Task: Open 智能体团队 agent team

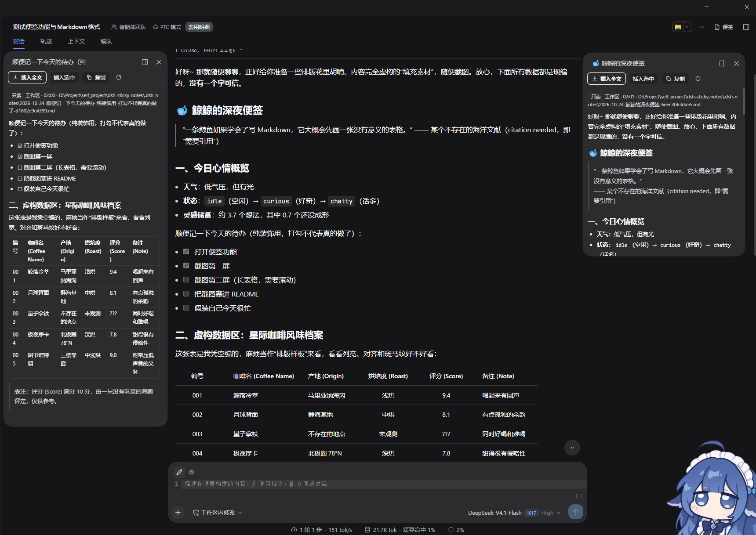Action: tap(128, 27)
